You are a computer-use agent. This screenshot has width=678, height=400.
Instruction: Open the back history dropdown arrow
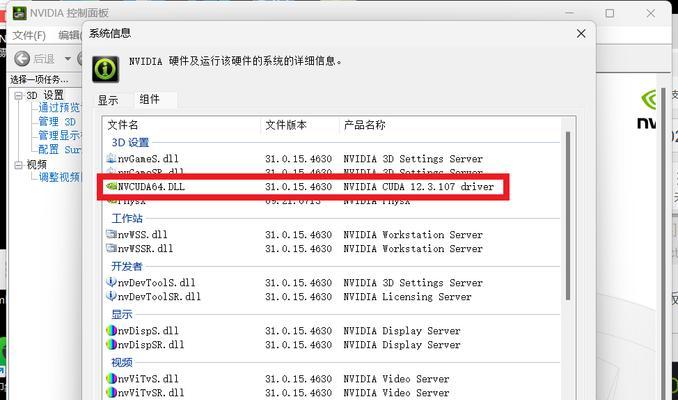click(67, 58)
